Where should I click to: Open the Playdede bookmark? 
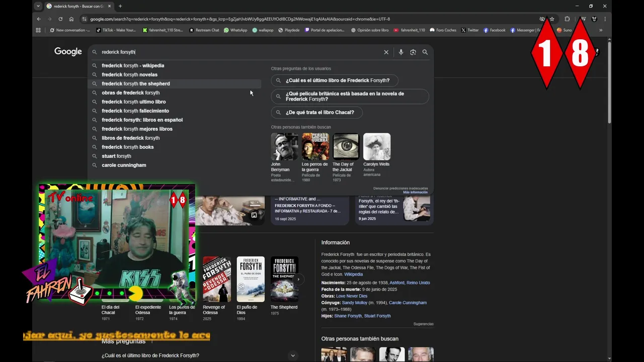(289, 30)
